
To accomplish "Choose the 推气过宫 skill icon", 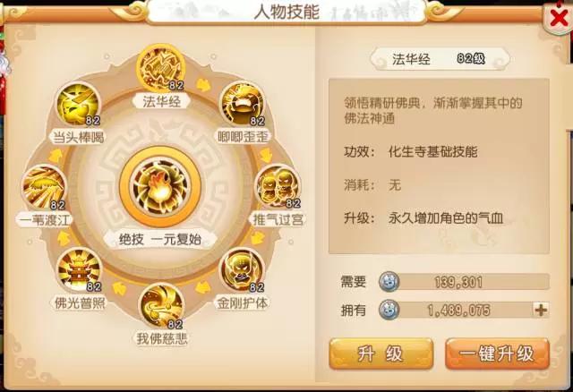I will tap(278, 187).
